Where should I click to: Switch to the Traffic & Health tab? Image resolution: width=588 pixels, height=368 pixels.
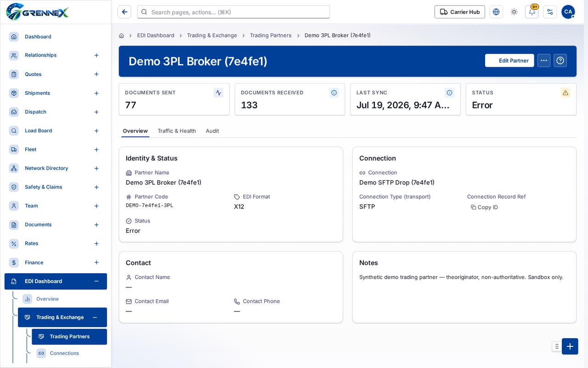[177, 131]
